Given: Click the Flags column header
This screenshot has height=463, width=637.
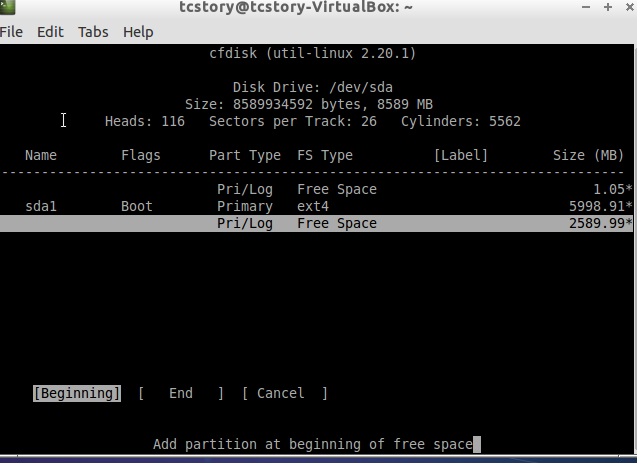Looking at the screenshot, I should tap(141, 155).
